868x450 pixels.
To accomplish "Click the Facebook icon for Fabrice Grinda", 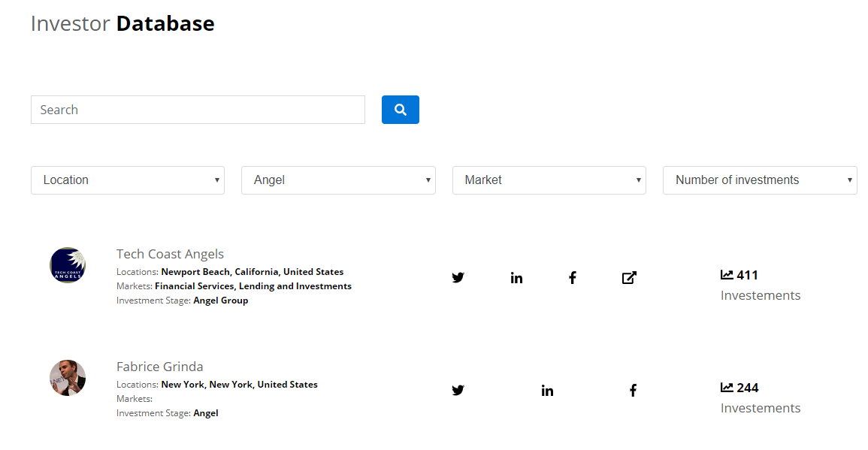I will click(633, 390).
